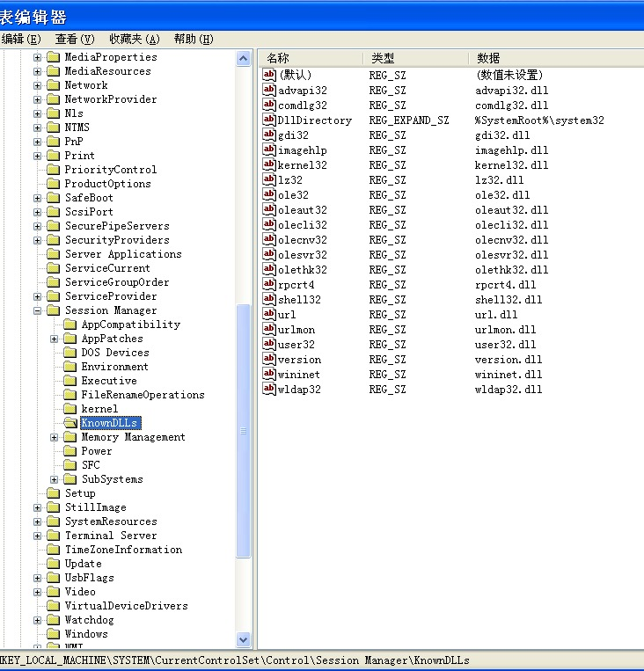Expand the SafeBoot key

[37, 198]
